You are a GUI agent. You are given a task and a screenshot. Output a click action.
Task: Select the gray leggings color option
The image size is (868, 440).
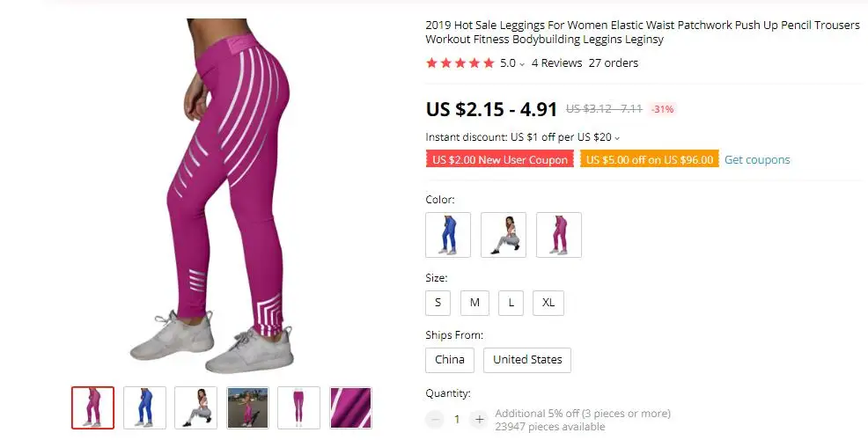click(x=504, y=235)
